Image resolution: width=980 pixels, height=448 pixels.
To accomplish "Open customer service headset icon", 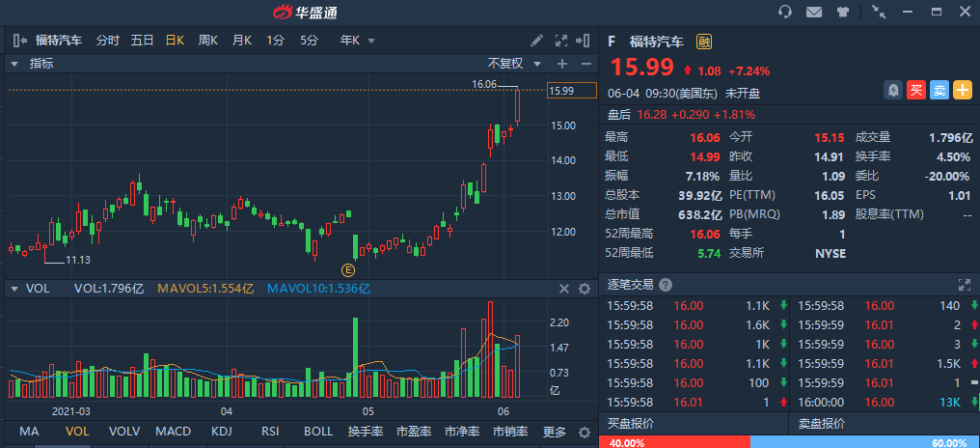I will (785, 12).
